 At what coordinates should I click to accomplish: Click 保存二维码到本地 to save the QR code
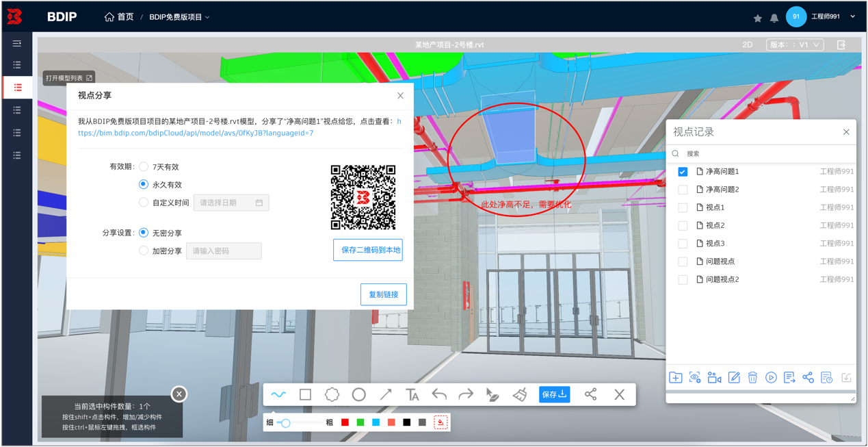368,250
